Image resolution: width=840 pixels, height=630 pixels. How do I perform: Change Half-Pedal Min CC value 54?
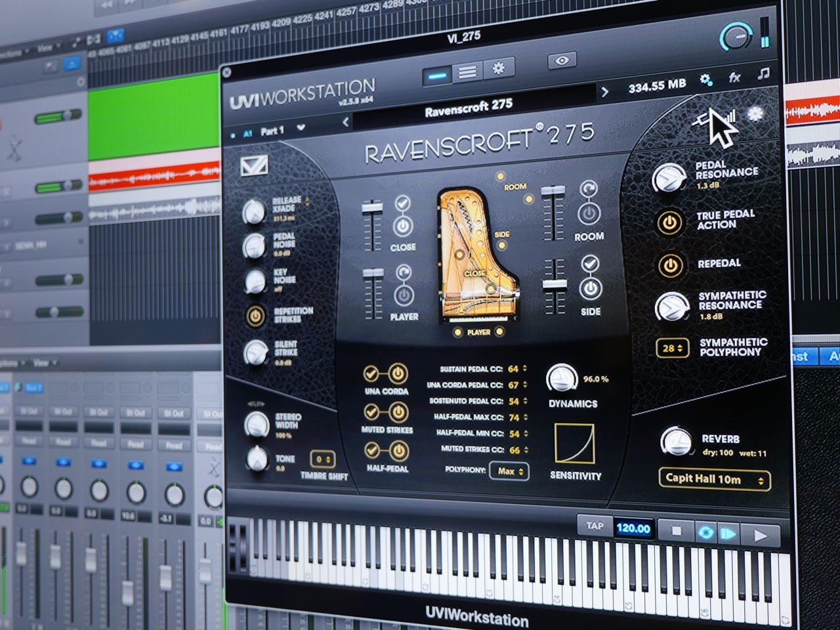pos(518,434)
